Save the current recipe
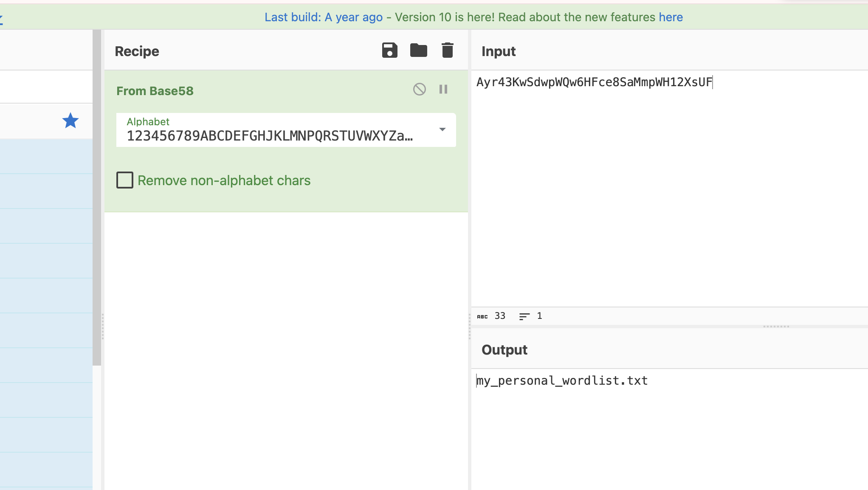This screenshot has height=490, width=868. (389, 51)
